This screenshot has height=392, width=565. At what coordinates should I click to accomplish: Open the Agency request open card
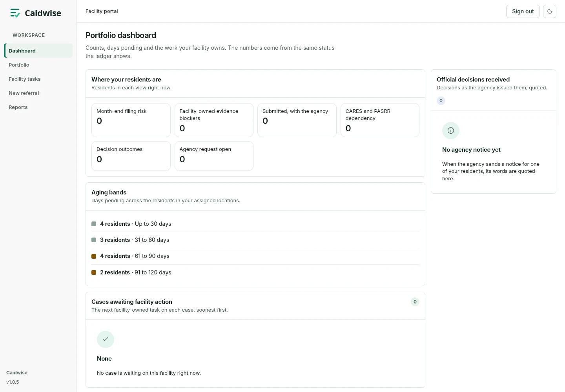coord(214,156)
